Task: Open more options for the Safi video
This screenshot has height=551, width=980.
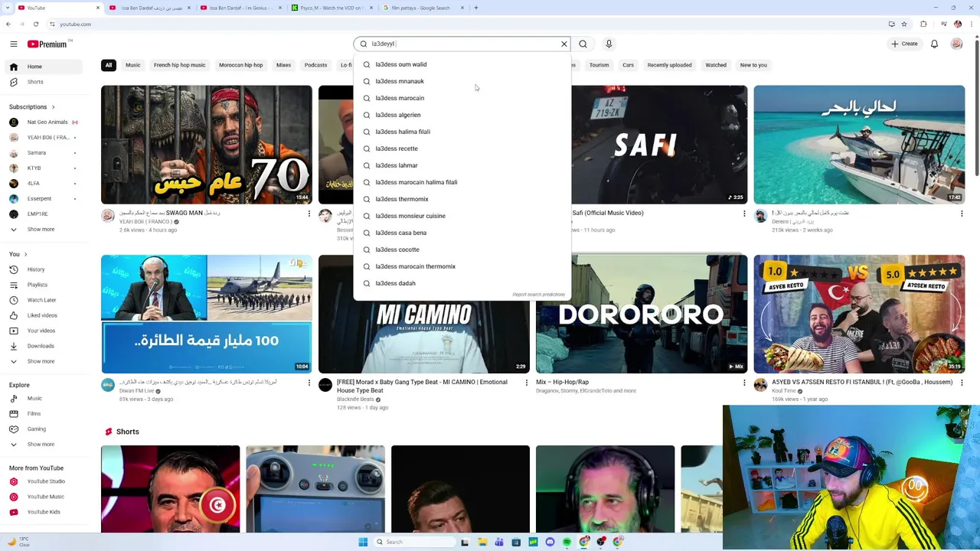Action: click(x=744, y=214)
